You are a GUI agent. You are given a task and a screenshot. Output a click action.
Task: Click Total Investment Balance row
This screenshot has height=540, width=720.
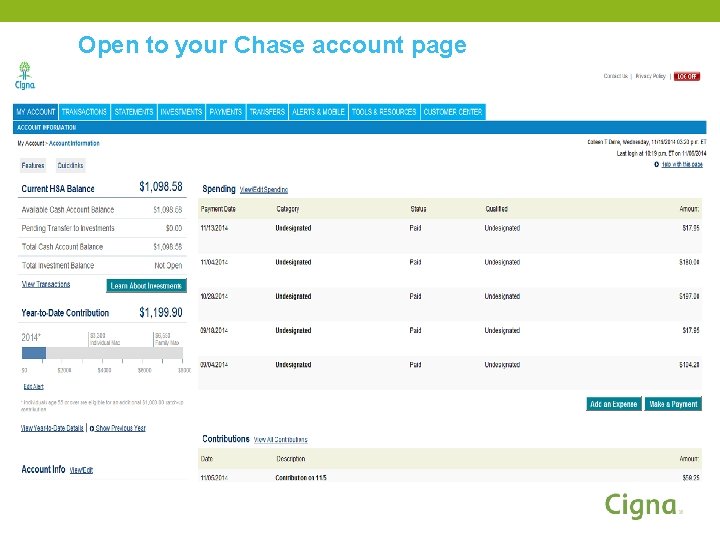pyautogui.click(x=102, y=265)
